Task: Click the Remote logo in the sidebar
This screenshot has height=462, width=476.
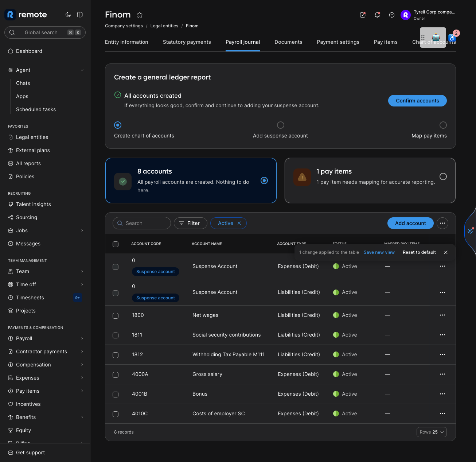Action: [26, 15]
